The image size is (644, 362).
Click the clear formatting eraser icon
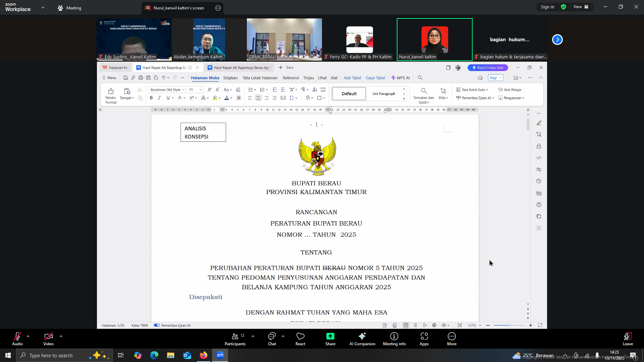click(238, 90)
